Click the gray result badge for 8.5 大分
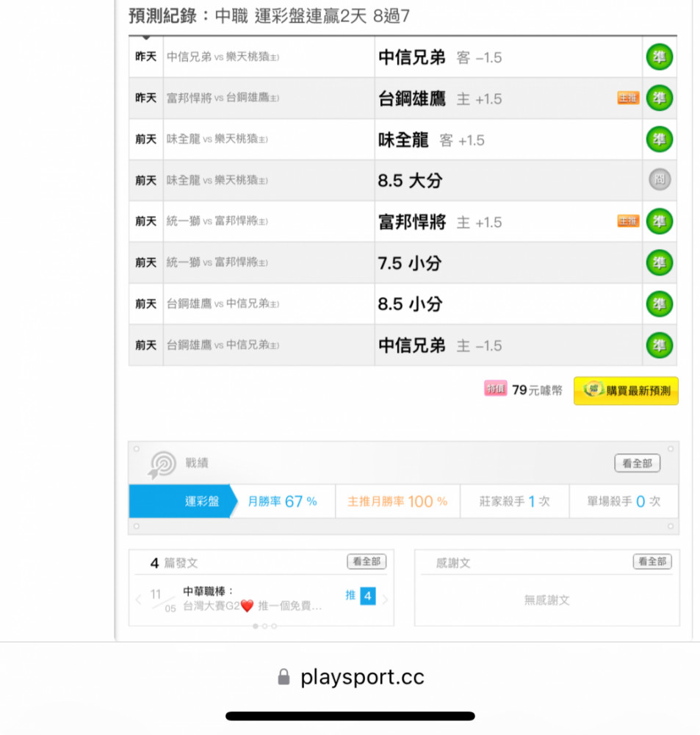The image size is (700, 735). pyautogui.click(x=660, y=180)
